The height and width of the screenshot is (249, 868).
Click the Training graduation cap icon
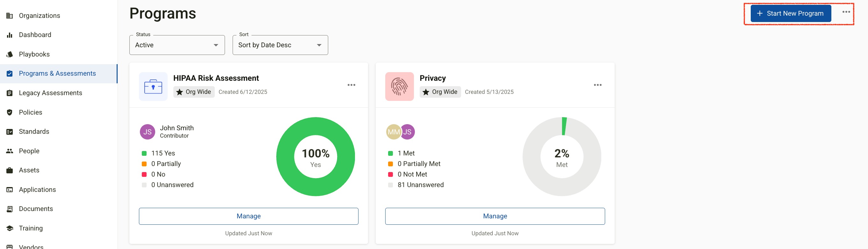(x=10, y=228)
